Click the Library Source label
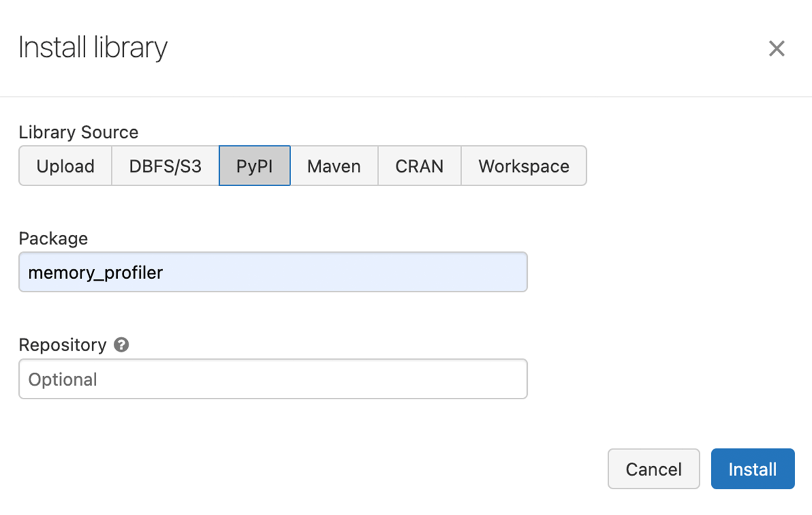 tap(78, 133)
